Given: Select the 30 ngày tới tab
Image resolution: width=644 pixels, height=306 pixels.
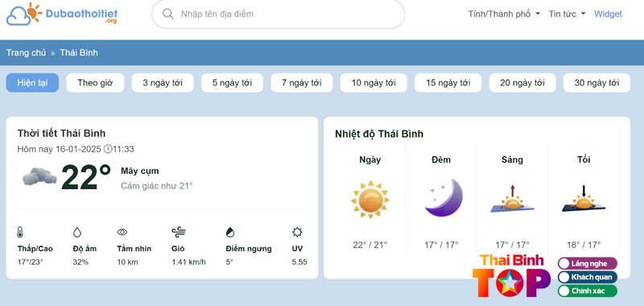Looking at the screenshot, I should tap(597, 83).
